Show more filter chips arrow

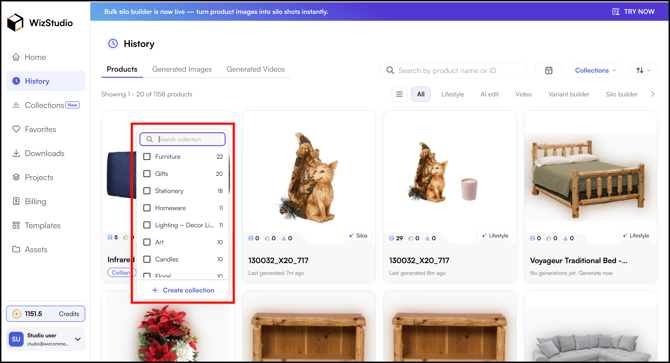click(x=652, y=94)
